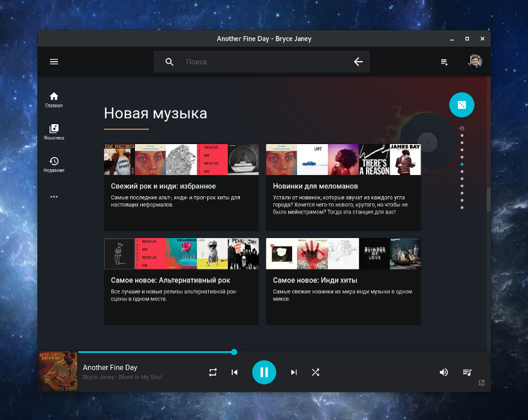Select the highlighted teal page dot

pos(462,165)
